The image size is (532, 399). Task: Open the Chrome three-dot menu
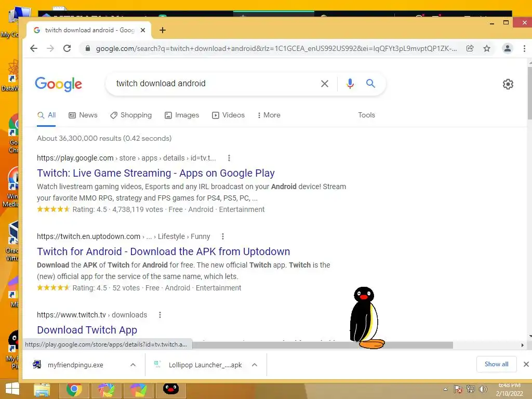click(524, 48)
